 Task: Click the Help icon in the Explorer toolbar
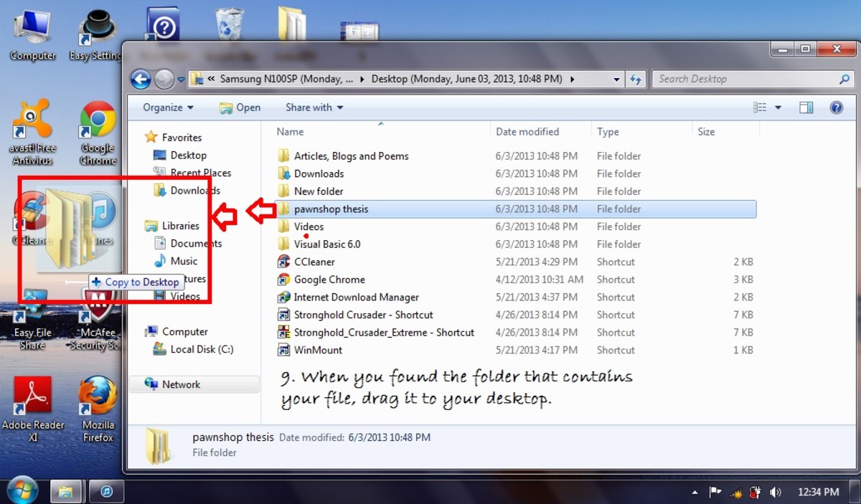836,107
